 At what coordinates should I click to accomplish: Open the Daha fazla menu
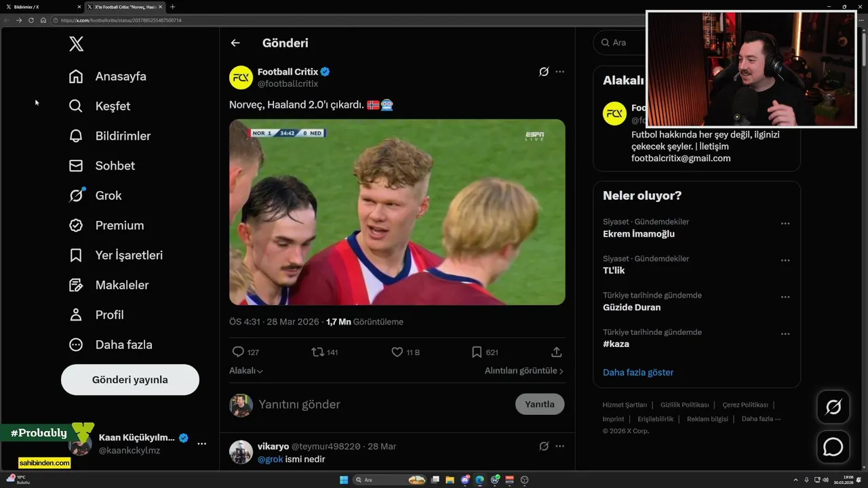tap(111, 345)
